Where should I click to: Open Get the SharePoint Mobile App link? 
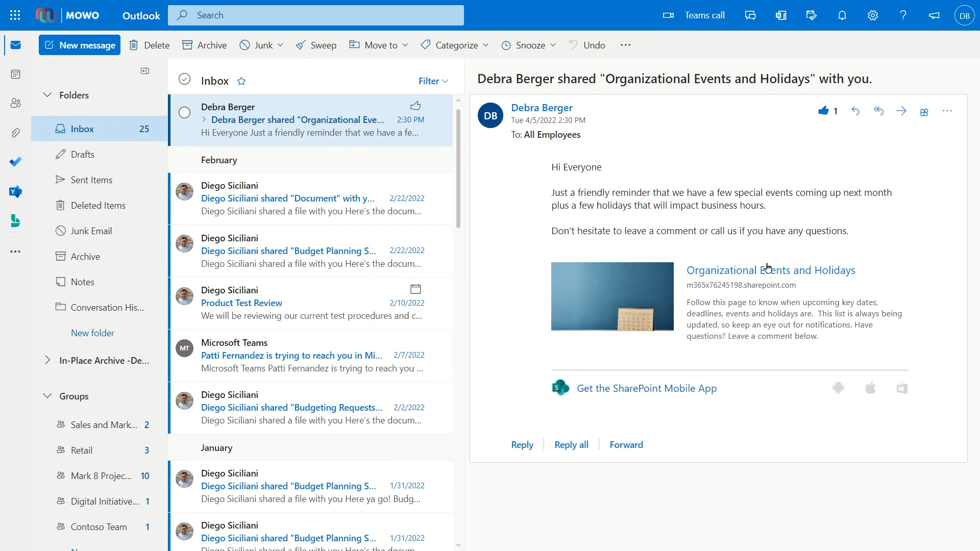(647, 388)
